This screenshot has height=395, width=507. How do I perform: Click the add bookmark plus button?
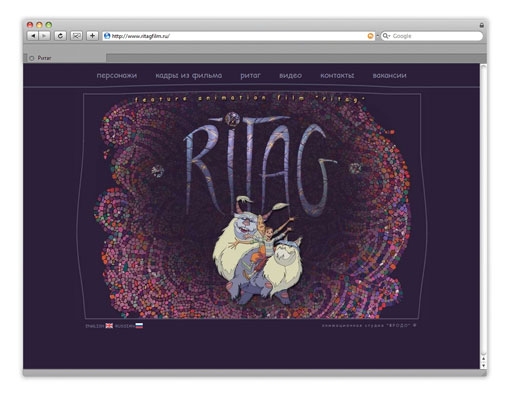point(92,36)
